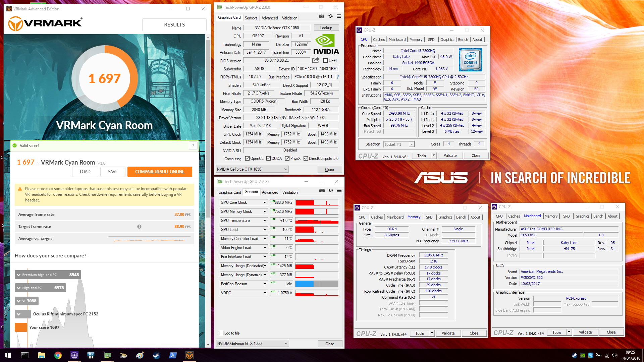Open File Explorer from the taskbar
644x362 pixels.
pos(41,355)
